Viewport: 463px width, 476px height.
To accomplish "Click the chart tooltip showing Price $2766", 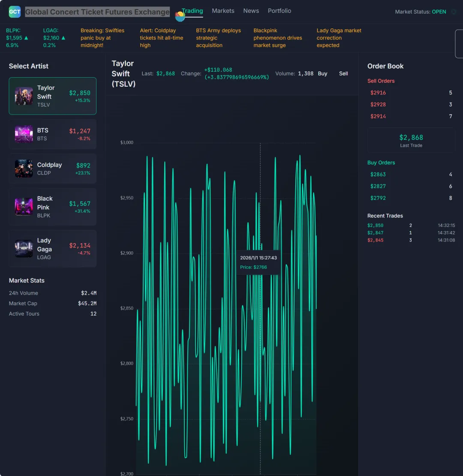I will coord(258,262).
